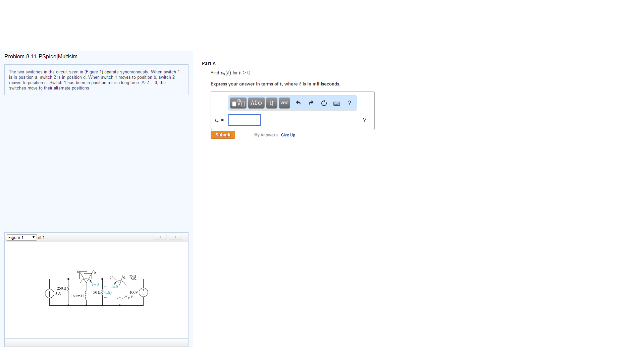Give up on Part A
This screenshot has height=362, width=644.
pos(288,135)
